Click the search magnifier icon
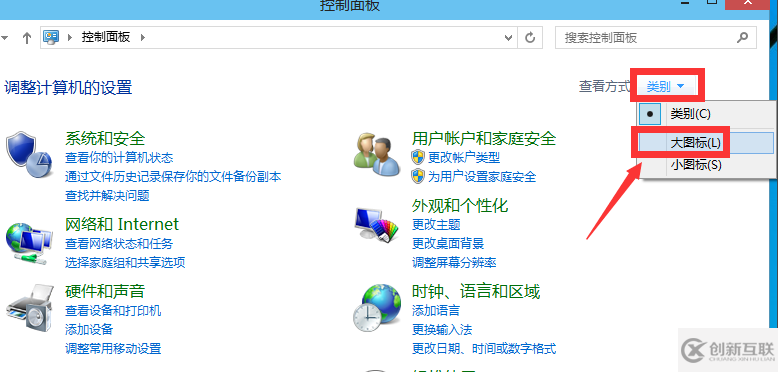 click(742, 37)
